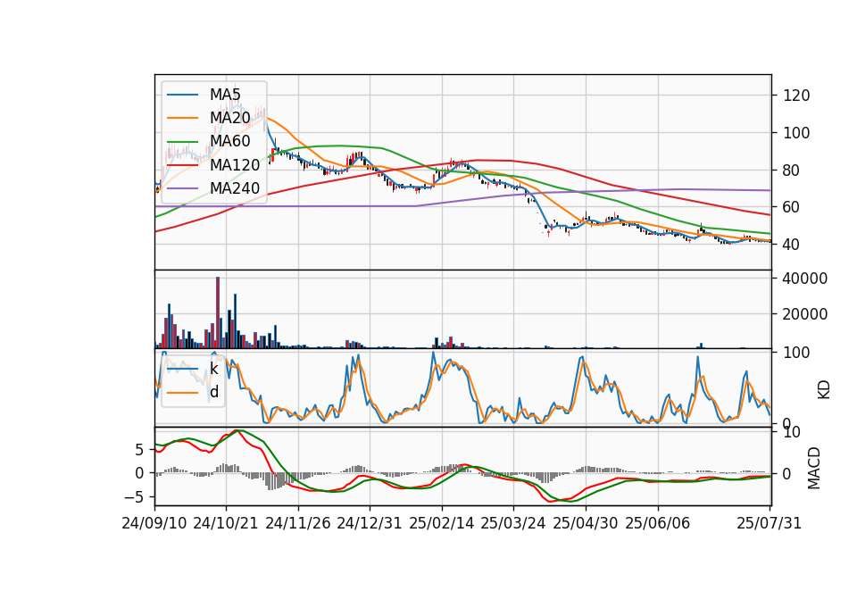Screen dimensions: 857x616
Task: Click the 40000 volume axis tick
Action: (x=805, y=279)
